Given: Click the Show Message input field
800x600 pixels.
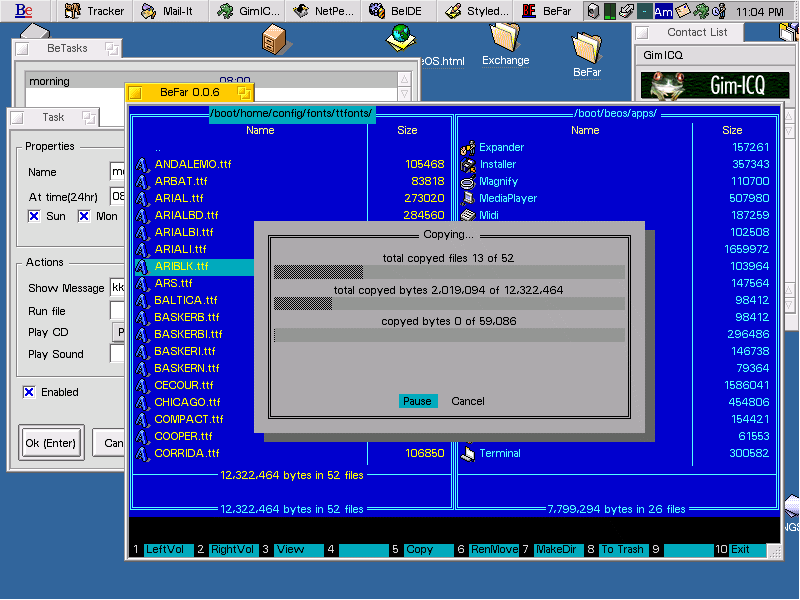Looking at the screenshot, I should 117,287.
